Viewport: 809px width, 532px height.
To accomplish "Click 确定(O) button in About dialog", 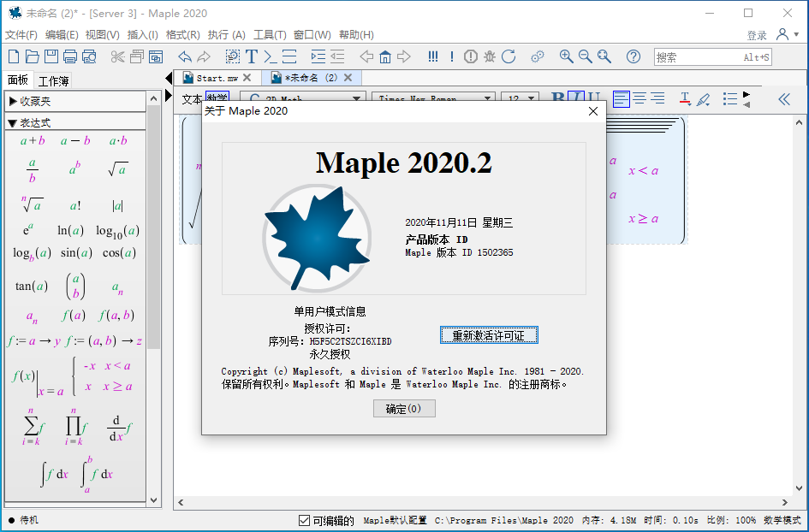I will [x=404, y=409].
